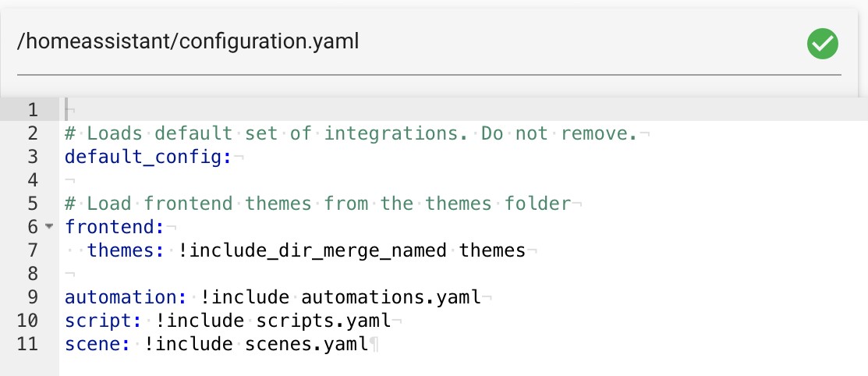Screen dimensions: 868x376
Task: Select gutter line number 9
Action: point(33,296)
